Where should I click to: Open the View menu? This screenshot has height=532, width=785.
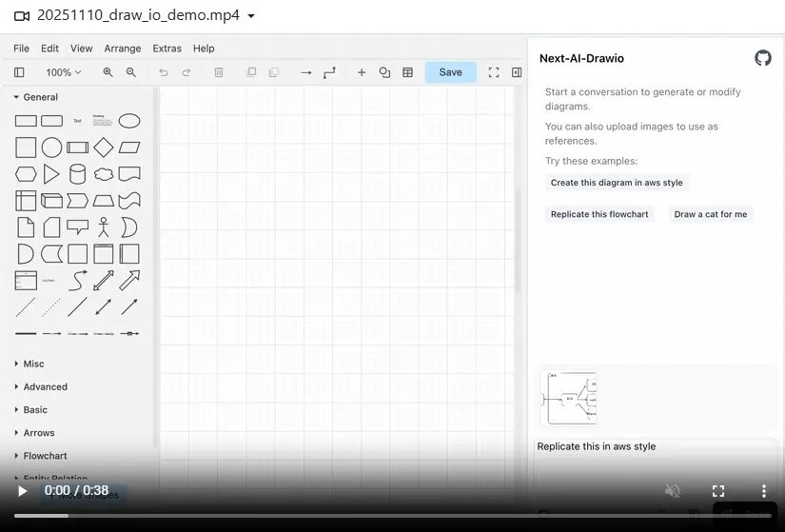81,49
